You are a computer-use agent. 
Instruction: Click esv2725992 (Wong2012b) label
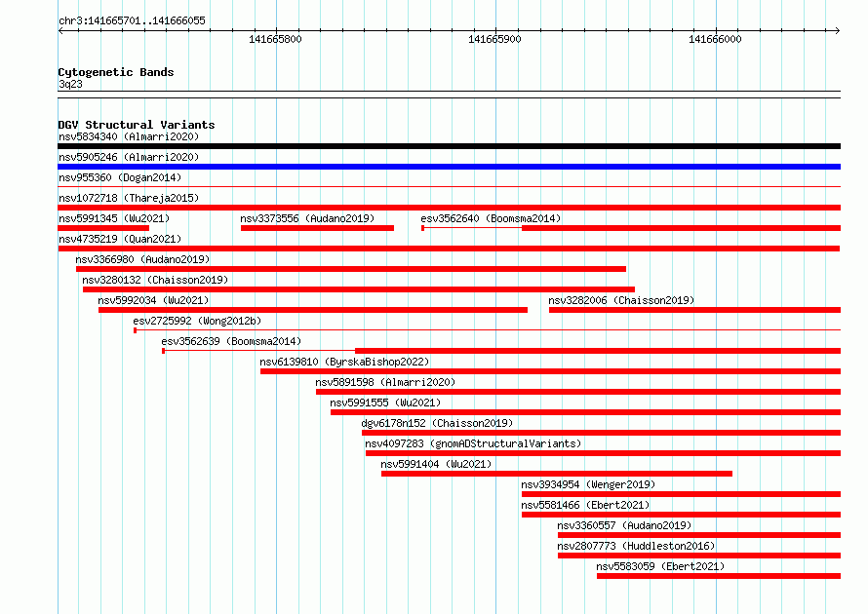pyautogui.click(x=197, y=321)
